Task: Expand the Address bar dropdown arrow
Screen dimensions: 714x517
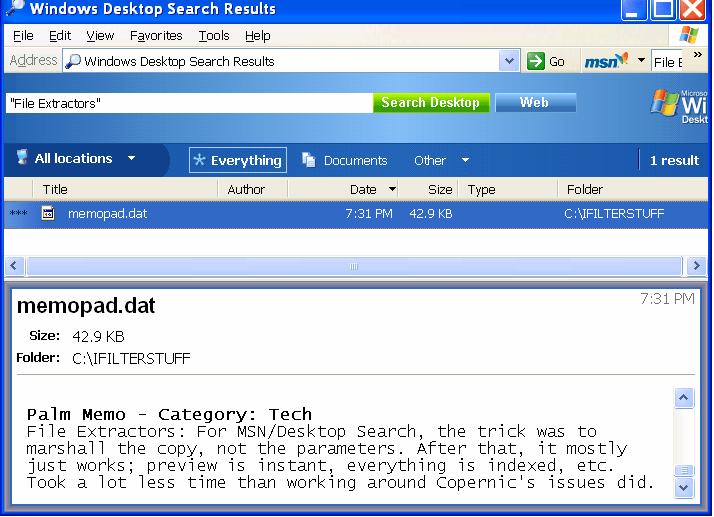Action: [x=510, y=61]
